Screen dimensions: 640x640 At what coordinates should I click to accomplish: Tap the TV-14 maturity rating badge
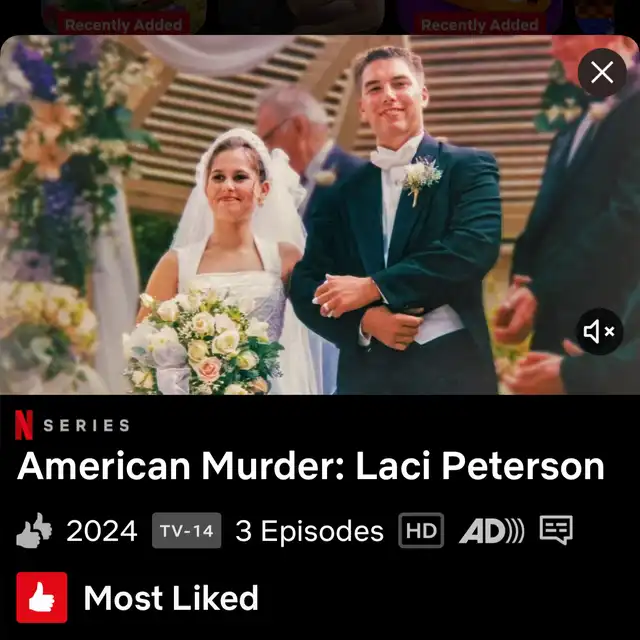click(187, 530)
